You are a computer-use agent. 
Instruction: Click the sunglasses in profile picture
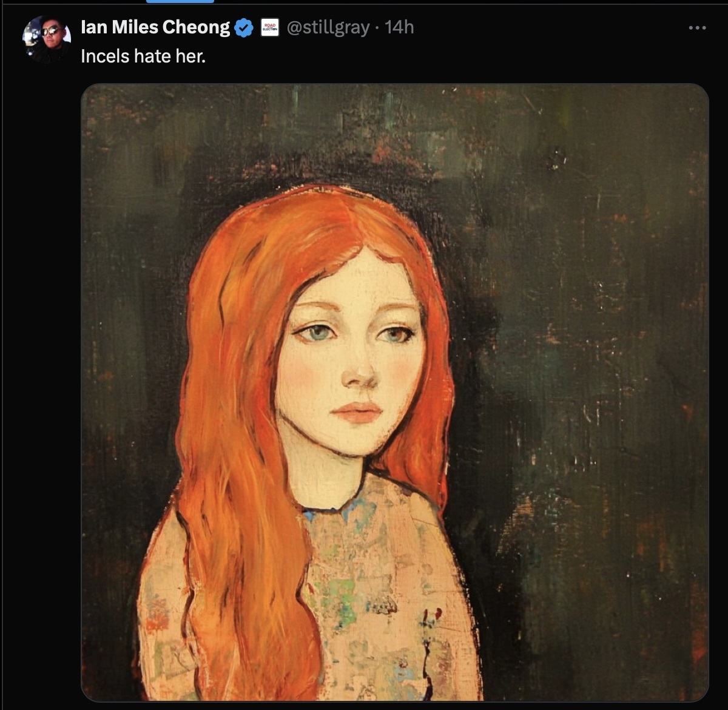click(x=49, y=31)
